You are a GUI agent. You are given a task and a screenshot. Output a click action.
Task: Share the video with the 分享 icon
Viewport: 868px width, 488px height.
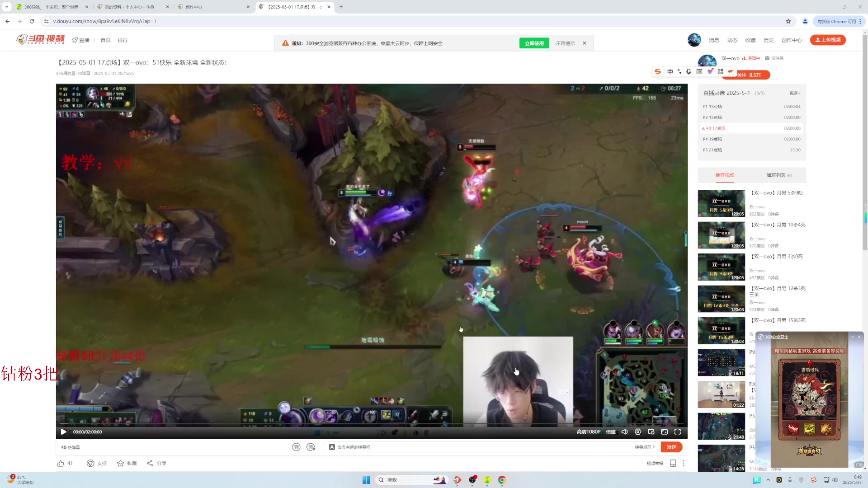coord(150,463)
